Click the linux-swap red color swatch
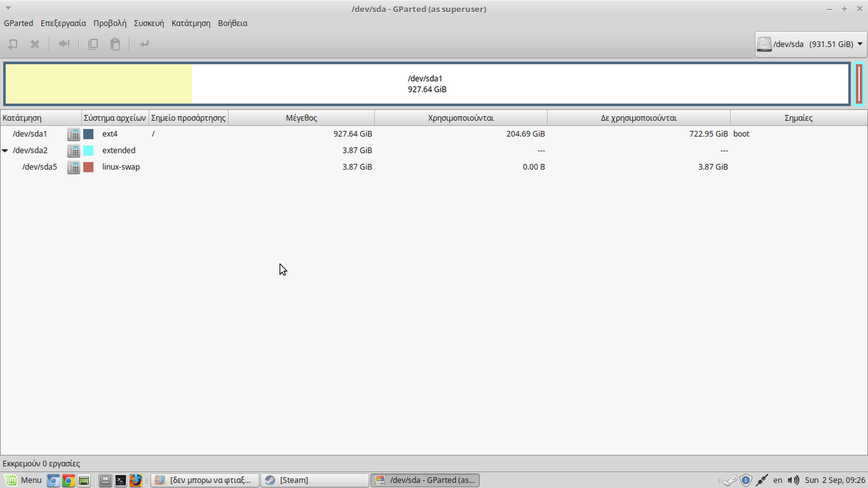 (x=88, y=166)
